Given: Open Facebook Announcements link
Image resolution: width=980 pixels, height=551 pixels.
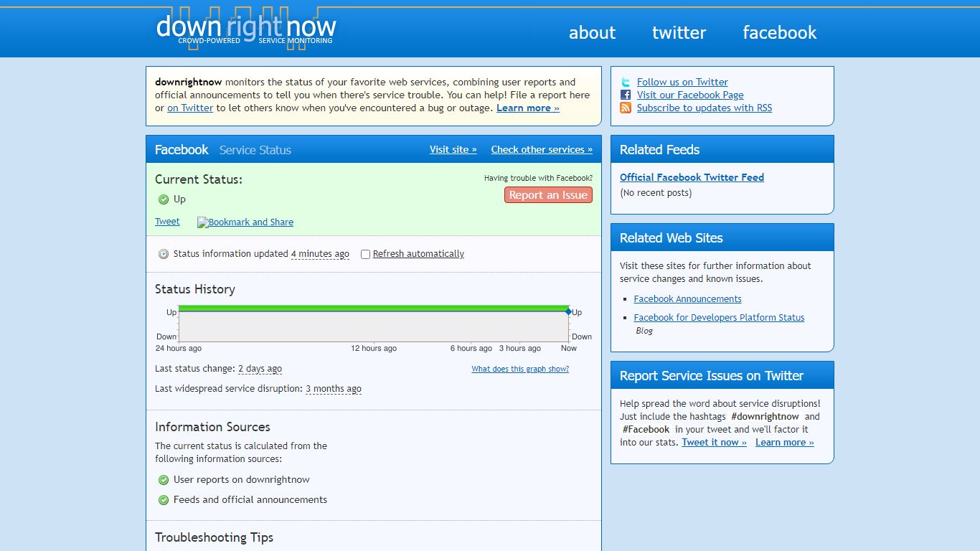Looking at the screenshot, I should 687,299.
